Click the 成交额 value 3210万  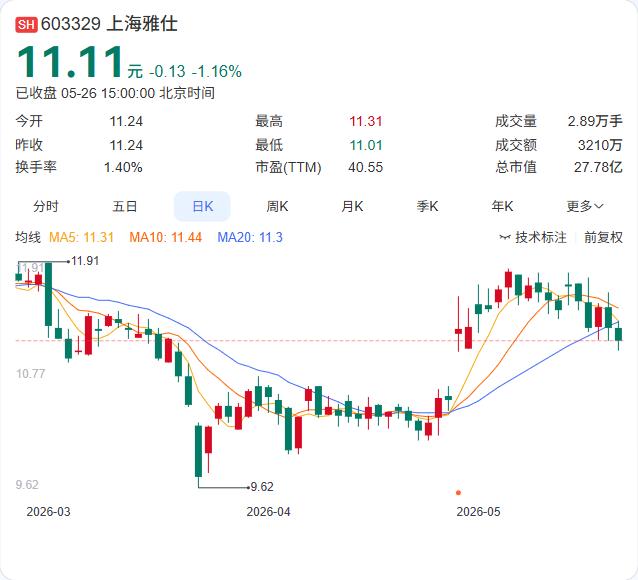coord(600,145)
